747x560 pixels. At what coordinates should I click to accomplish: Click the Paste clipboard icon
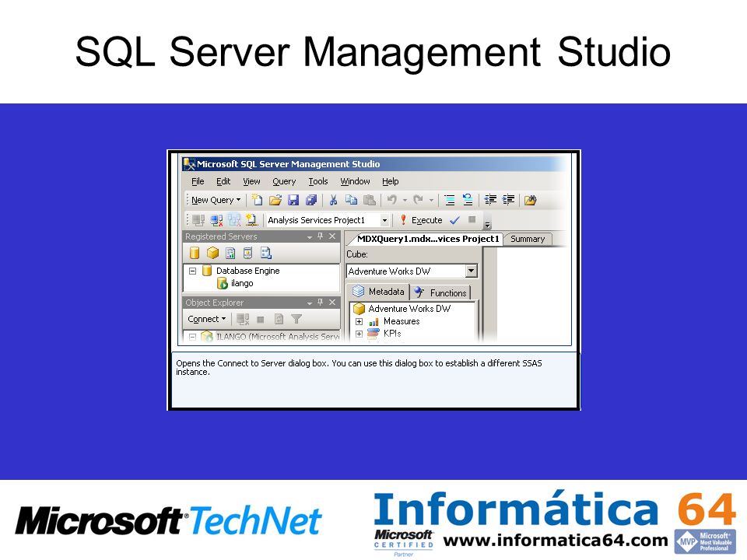point(369,200)
